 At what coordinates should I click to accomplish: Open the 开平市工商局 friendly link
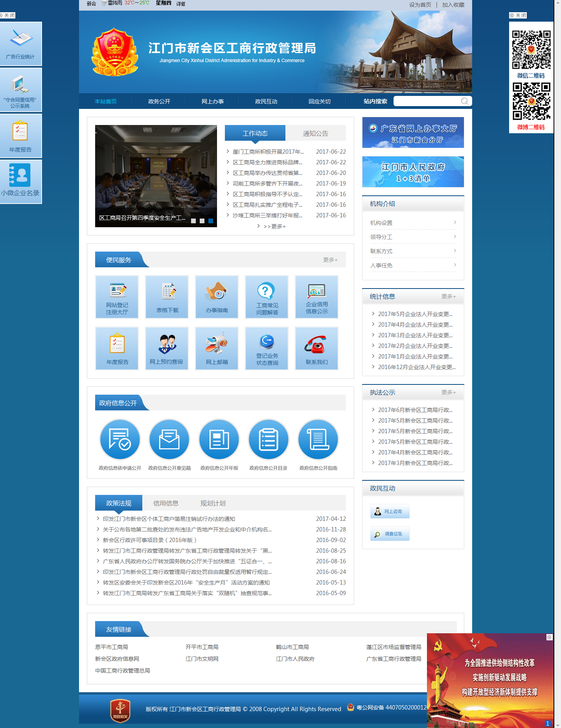202,647
